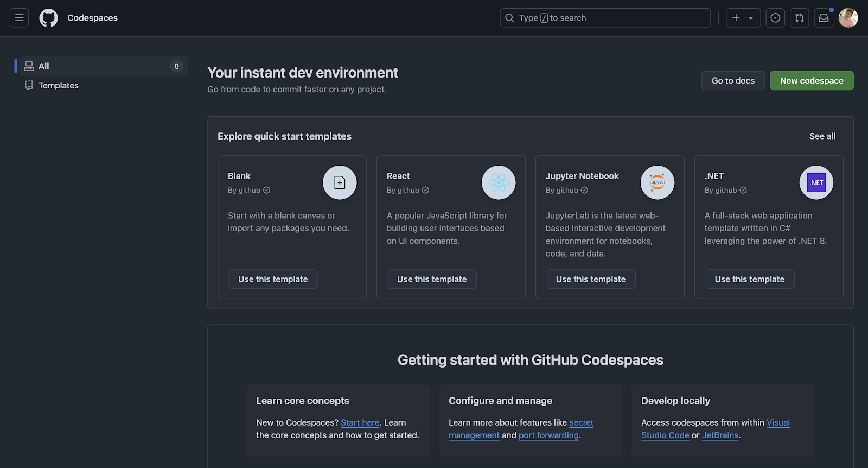
Task: Open the Pull requests icon in header
Action: [800, 18]
